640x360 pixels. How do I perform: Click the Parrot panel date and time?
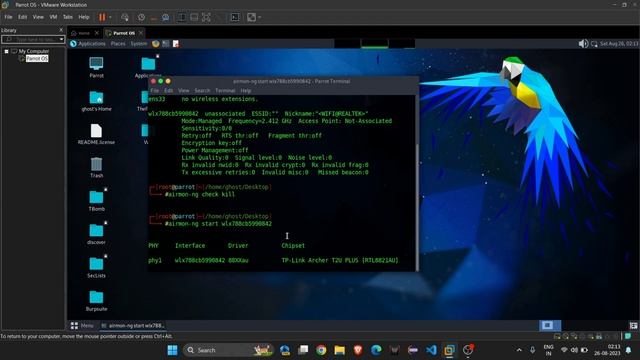[x=619, y=44]
